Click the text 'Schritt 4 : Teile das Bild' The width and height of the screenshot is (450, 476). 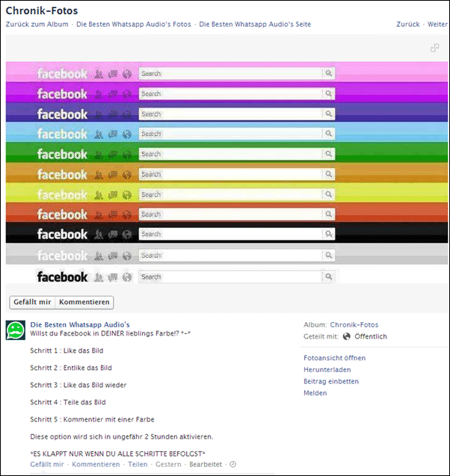click(68, 402)
